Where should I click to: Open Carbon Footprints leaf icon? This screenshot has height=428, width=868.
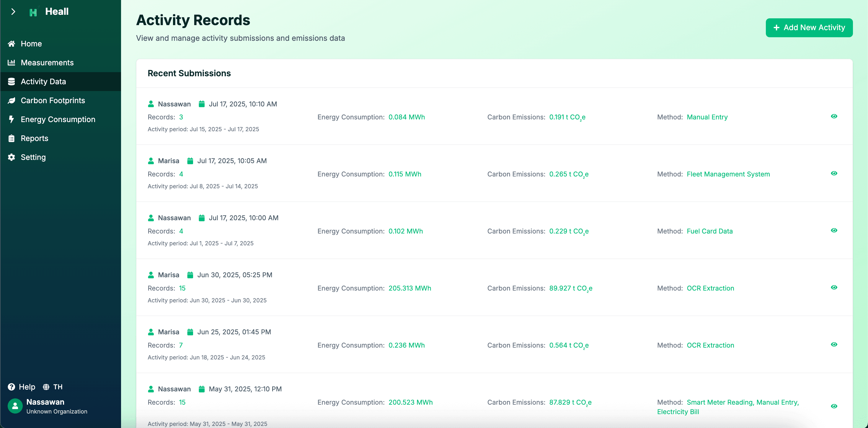point(12,100)
